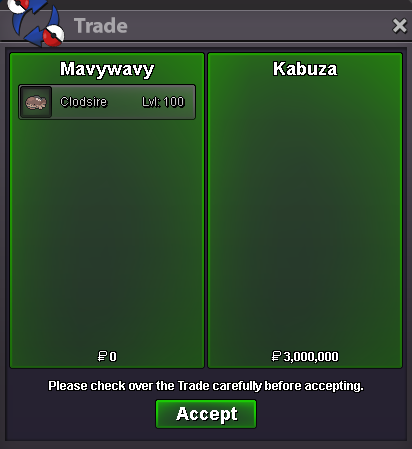Image resolution: width=412 pixels, height=449 pixels.
Task: Select the Clodsire name in Mavywavy's offer
Action: pos(83,102)
